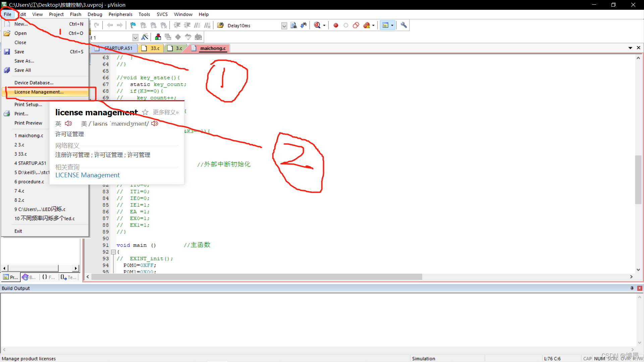Start debug session with the magnifier icon
Screen dimensions: 644x362
click(x=317, y=25)
